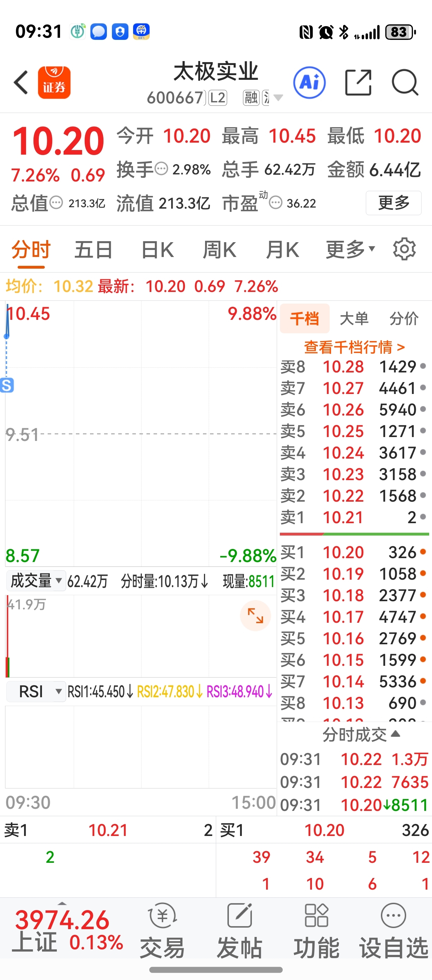Viewport: 432px width, 980px height.
Task: Tap the 卖5 10.25 order row
Action: tap(354, 431)
